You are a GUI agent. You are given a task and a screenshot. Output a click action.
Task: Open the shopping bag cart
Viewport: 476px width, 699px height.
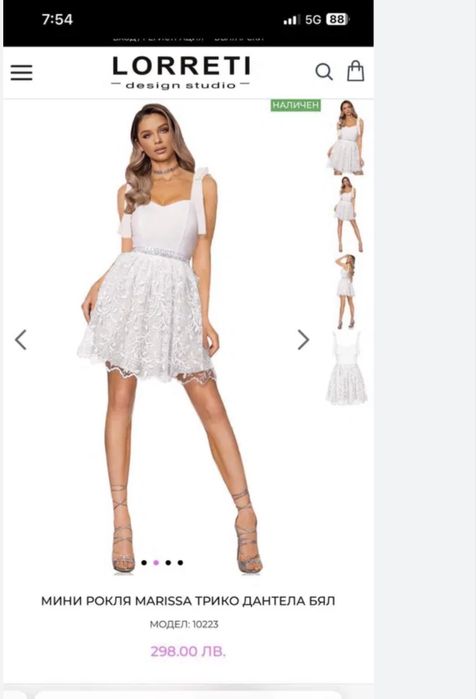(356, 71)
